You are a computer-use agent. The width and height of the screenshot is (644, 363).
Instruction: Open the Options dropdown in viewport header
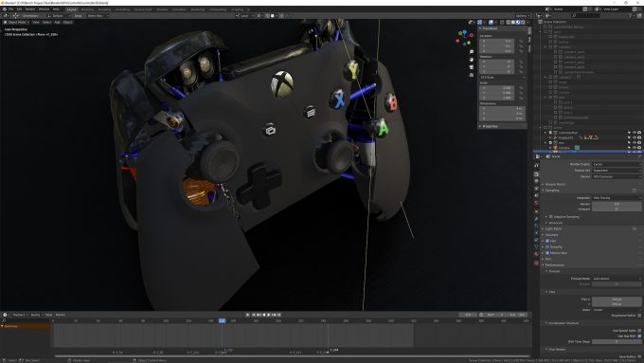522,15
